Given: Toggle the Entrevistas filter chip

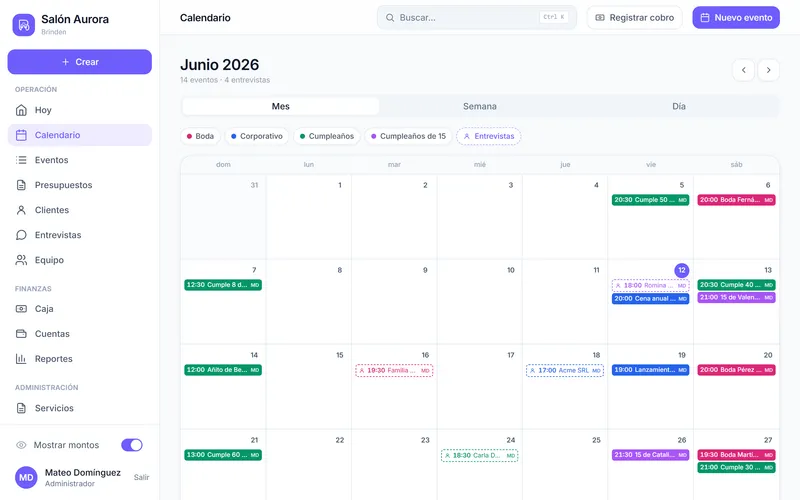Looking at the screenshot, I should (489, 136).
